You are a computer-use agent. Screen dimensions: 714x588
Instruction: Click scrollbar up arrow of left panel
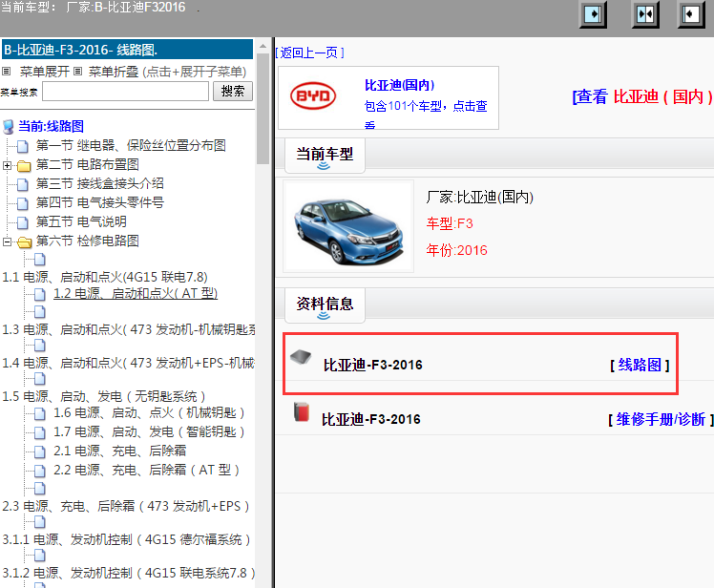[262, 46]
